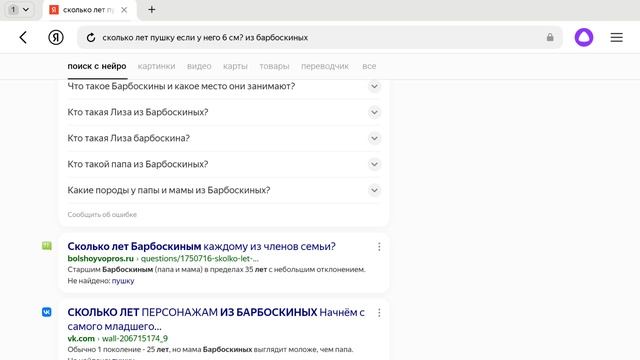Open the 'questions/1750716-skolko-let' URL path link
The height and width of the screenshot is (360, 640).
200,259
